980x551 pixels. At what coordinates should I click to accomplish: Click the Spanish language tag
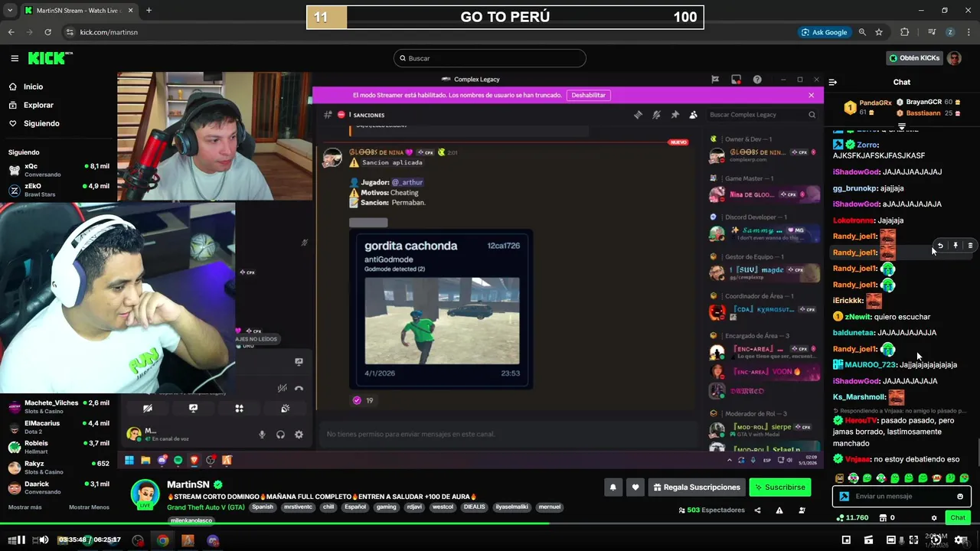tap(263, 507)
